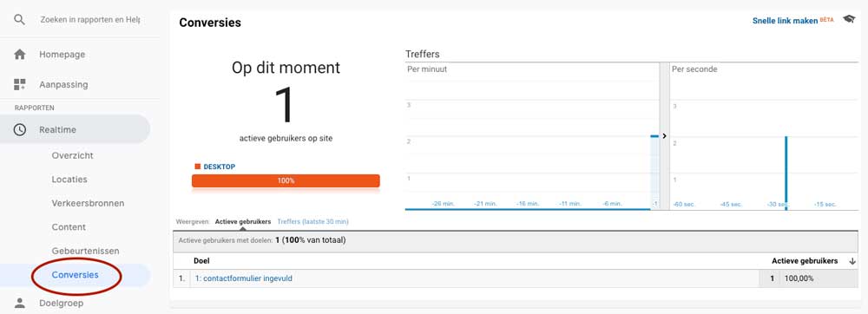Screen dimensions: 868x314
Task: Click the search magnifier icon
Action: (20, 20)
